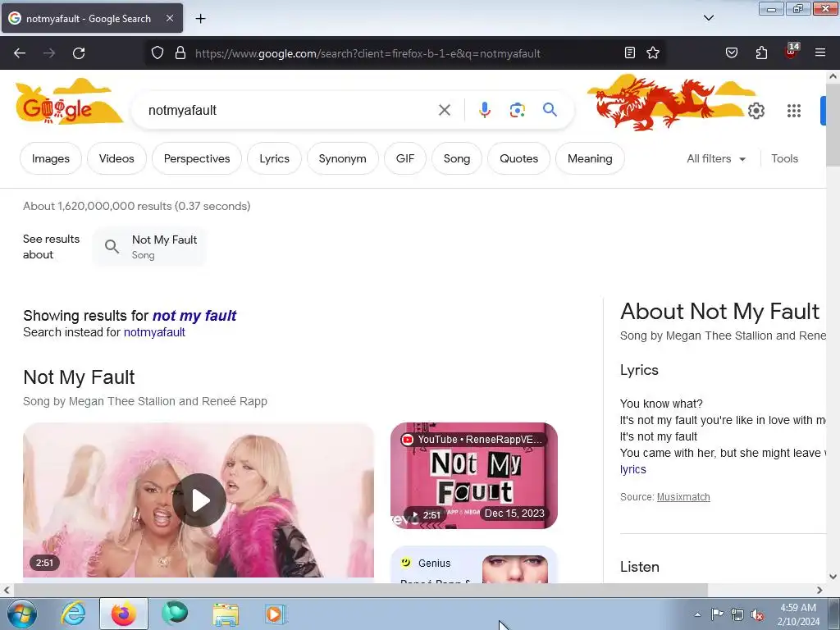Select the Quotes filter chip
The height and width of the screenshot is (630, 840).
pos(518,158)
